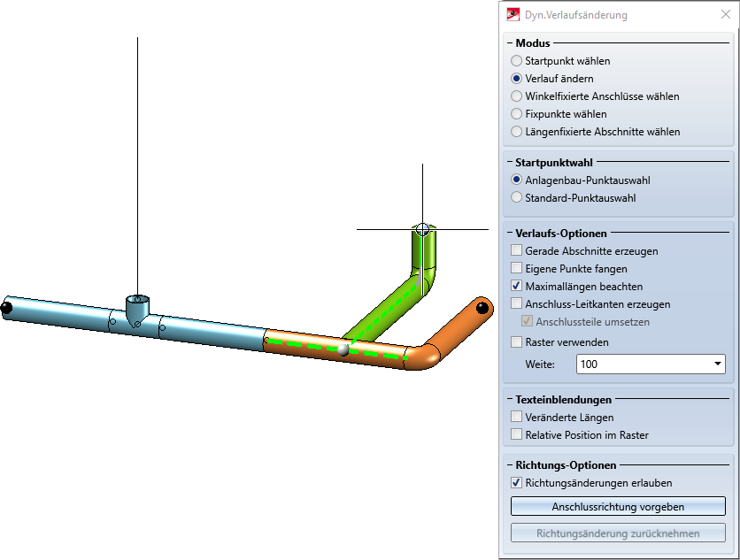The image size is (740, 560).
Task: Collapse the Verlaufs-Optionen section
Action: (510, 233)
